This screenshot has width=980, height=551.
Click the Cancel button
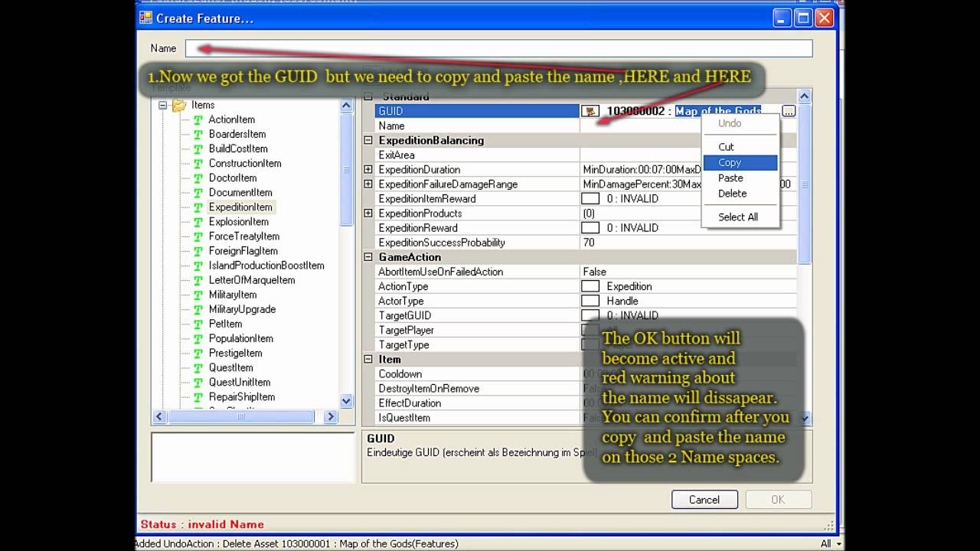coord(704,500)
